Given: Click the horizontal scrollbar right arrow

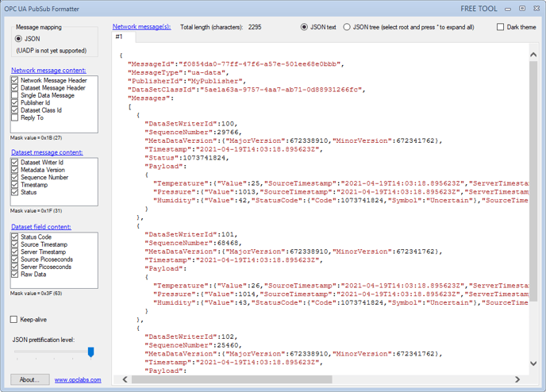Looking at the screenshot, I should tap(519, 379).
